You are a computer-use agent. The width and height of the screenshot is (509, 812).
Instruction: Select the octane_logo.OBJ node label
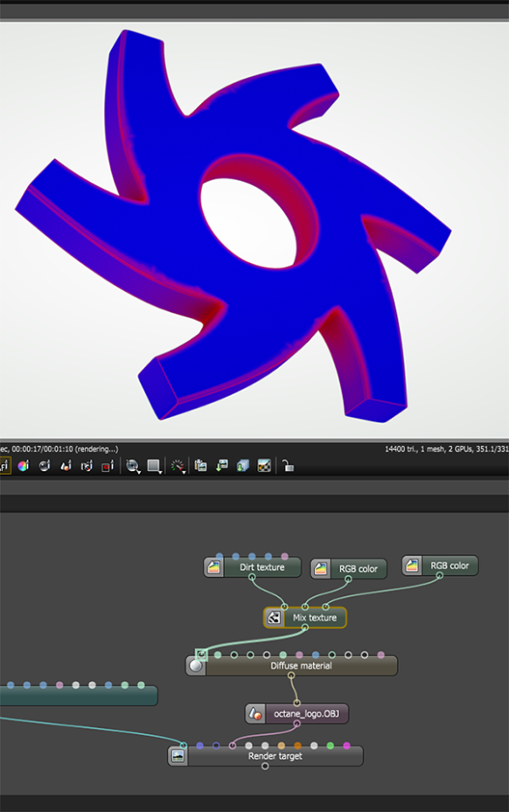(306, 713)
